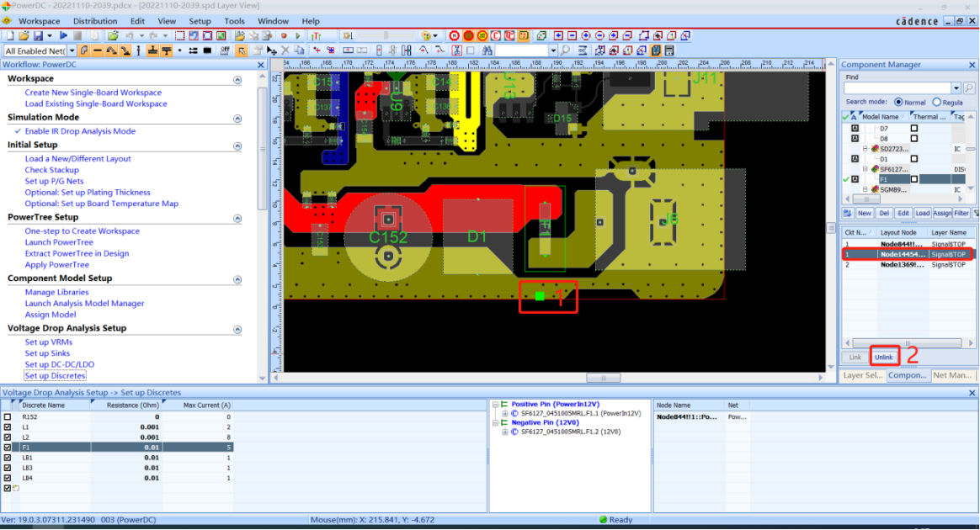The height and width of the screenshot is (530, 980).
Task: Click the Open folder icon beside New
Action: [23, 35]
